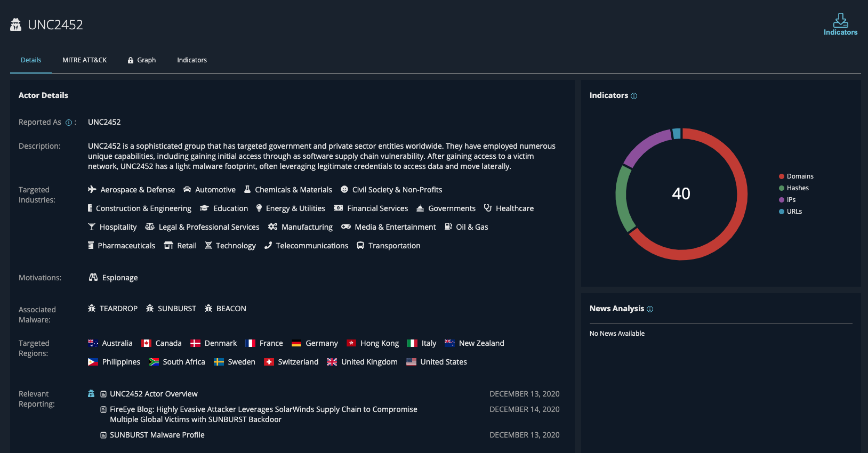Click the green Hashes segment of donut chart
This screenshot has width=868, height=453.
[622, 198]
